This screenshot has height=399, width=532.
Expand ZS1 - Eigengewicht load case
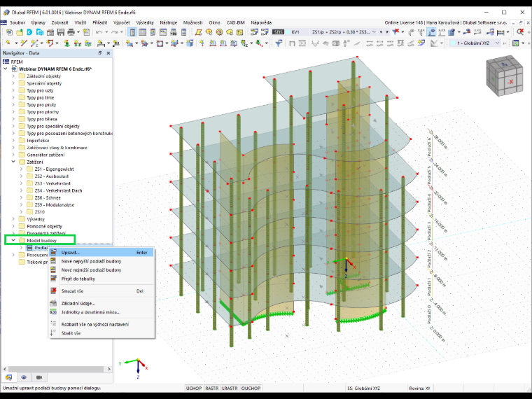tap(22, 169)
